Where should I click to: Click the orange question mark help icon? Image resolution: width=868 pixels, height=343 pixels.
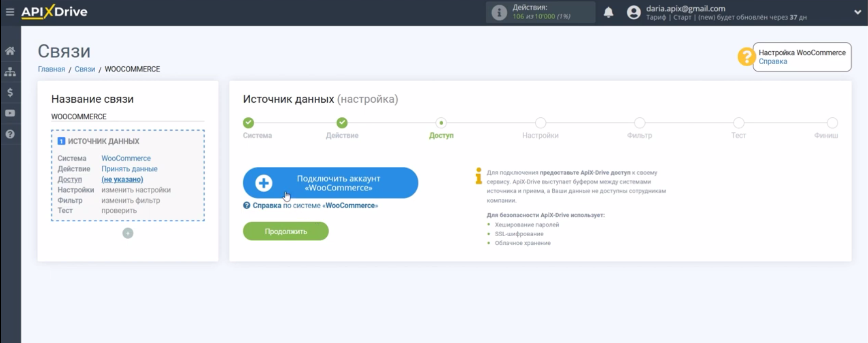click(x=746, y=57)
